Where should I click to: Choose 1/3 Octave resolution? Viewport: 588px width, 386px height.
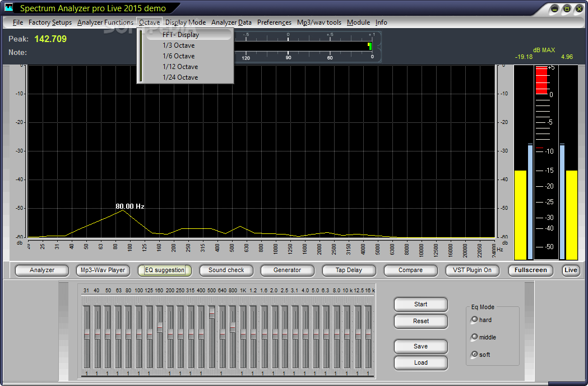pyautogui.click(x=189, y=45)
